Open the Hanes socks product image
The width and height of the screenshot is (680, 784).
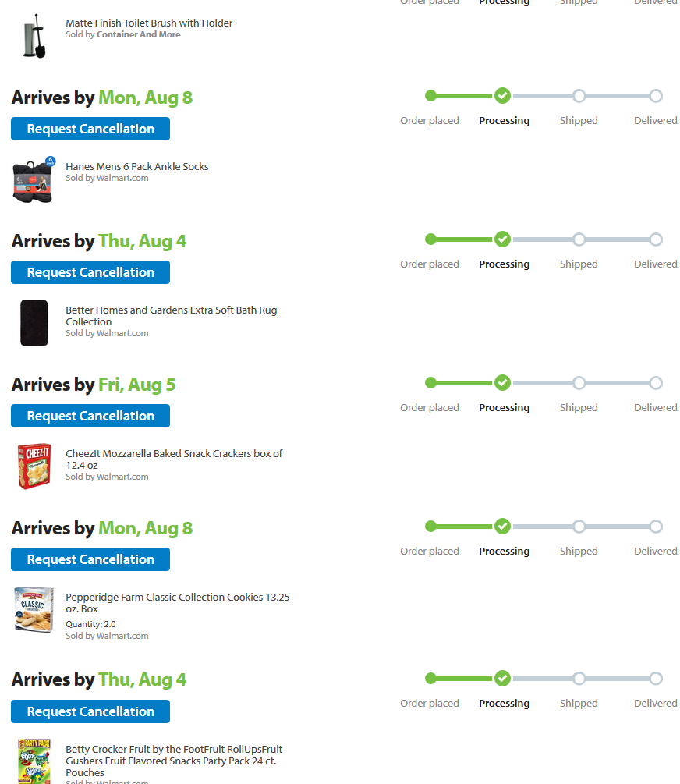pyautogui.click(x=34, y=180)
